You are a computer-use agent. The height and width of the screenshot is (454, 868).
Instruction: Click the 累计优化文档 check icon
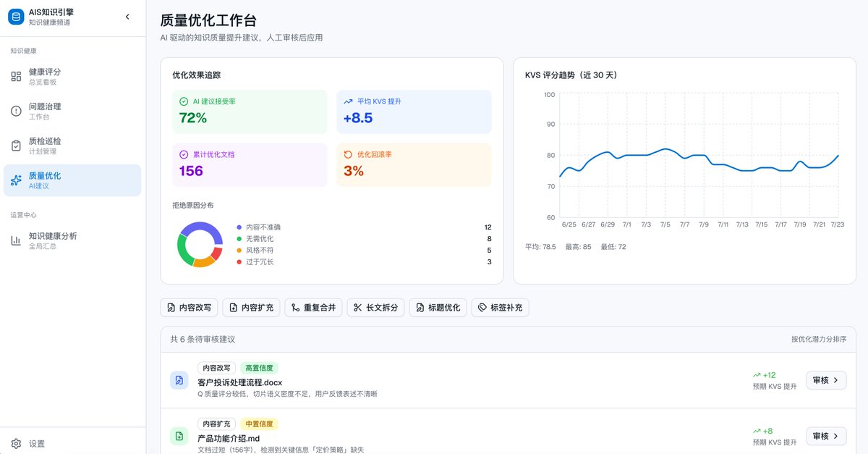[x=184, y=154]
